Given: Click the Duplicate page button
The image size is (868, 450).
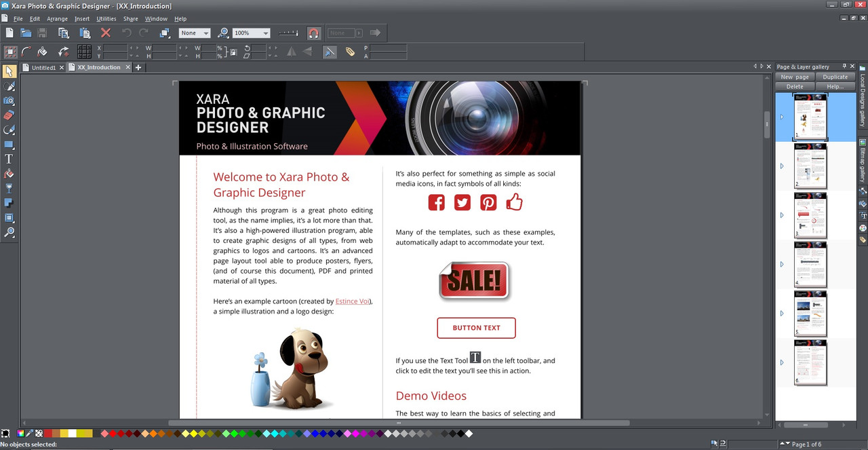Looking at the screenshot, I should click(835, 77).
